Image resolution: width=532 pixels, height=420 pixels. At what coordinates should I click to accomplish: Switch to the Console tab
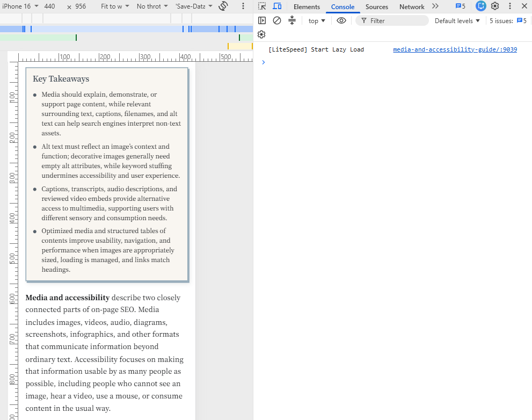click(x=342, y=6)
